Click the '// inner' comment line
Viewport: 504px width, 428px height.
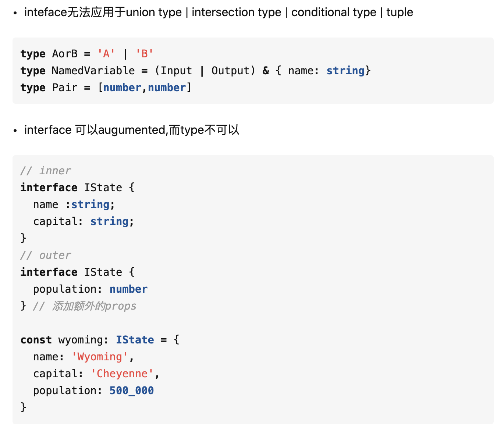point(46,171)
